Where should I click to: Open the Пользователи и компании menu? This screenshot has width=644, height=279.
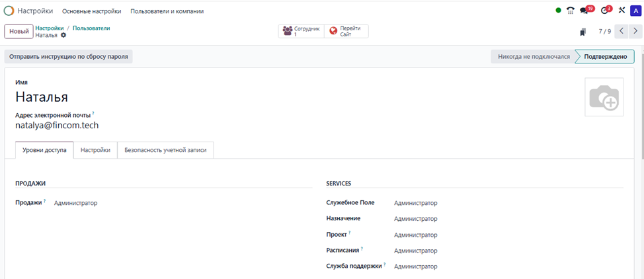167,11
